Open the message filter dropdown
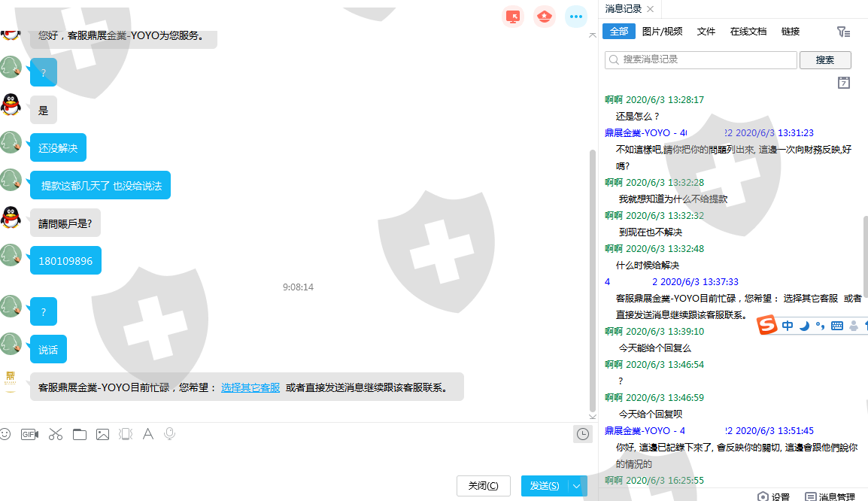 pos(843,32)
